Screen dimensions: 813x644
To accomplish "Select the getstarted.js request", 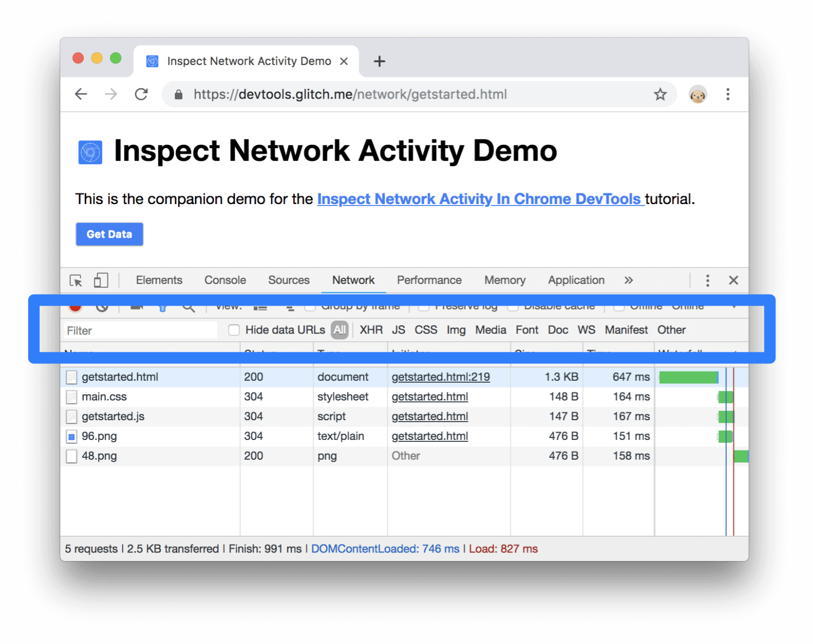I will coord(404,417).
